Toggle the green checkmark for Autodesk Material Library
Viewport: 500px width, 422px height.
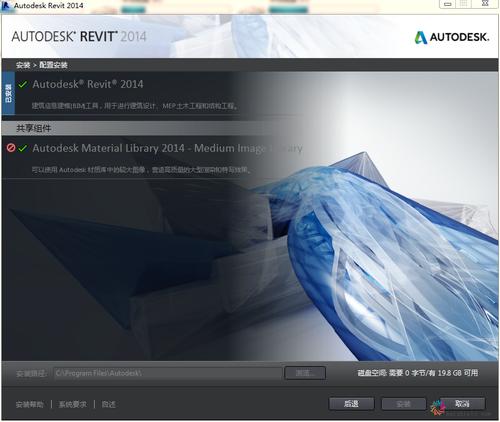(23, 148)
